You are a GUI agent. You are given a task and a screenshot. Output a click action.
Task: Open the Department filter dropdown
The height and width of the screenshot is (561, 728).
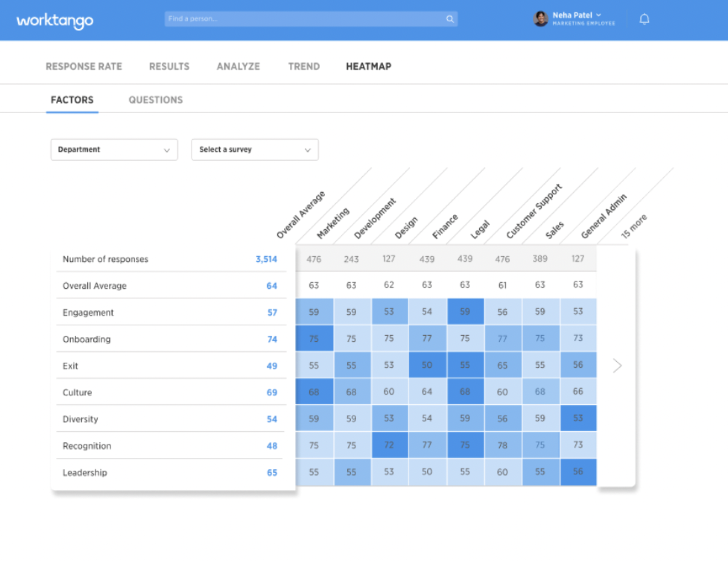click(x=114, y=150)
